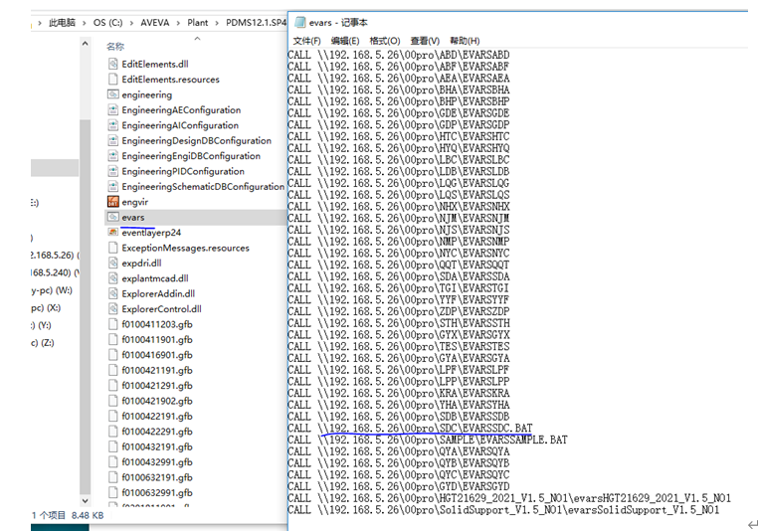The width and height of the screenshot is (758, 532).
Task: Click the f0100411203.gfb file icon
Action: point(113,324)
